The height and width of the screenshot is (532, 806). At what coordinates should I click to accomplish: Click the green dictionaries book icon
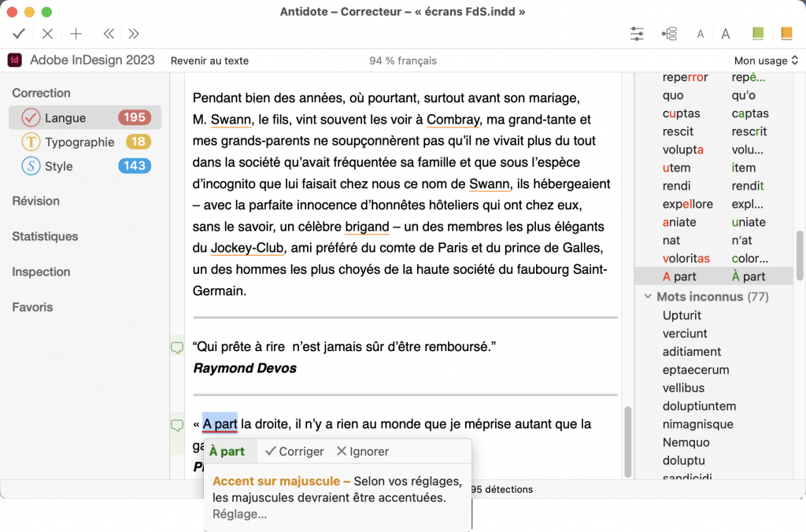click(x=758, y=34)
